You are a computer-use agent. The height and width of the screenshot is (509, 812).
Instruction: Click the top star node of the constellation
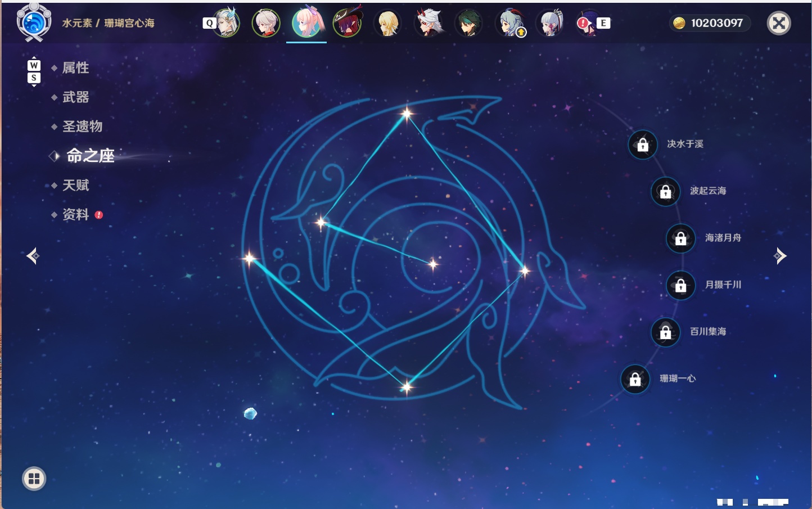tap(407, 114)
